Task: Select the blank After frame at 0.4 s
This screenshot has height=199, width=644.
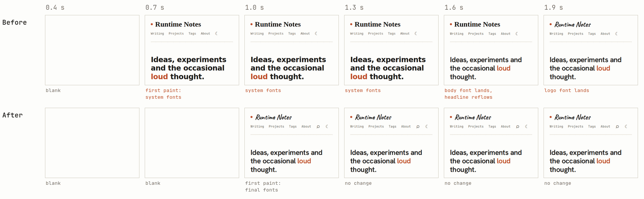Action: pyautogui.click(x=92, y=143)
